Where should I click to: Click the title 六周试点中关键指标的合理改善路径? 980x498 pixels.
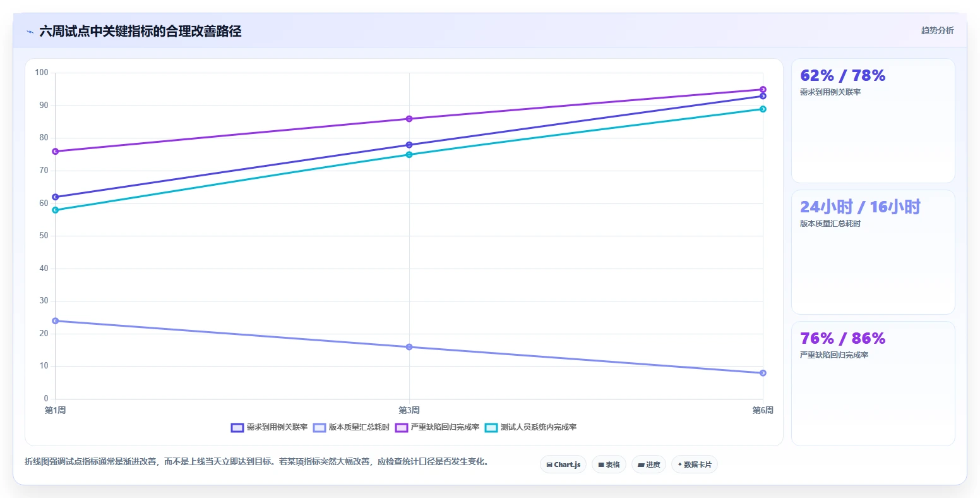(x=140, y=32)
